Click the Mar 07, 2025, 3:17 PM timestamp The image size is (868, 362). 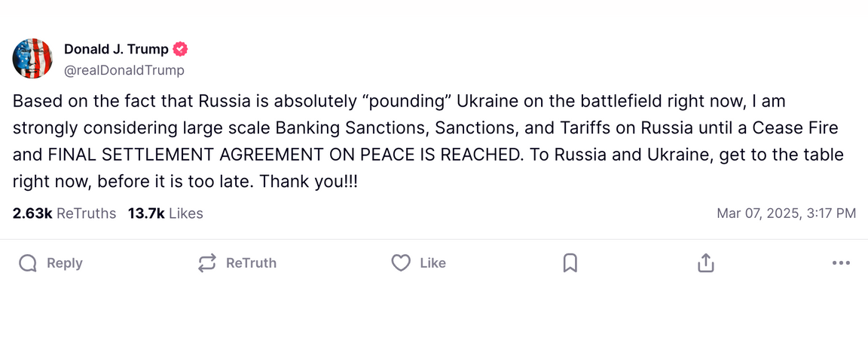(x=786, y=213)
